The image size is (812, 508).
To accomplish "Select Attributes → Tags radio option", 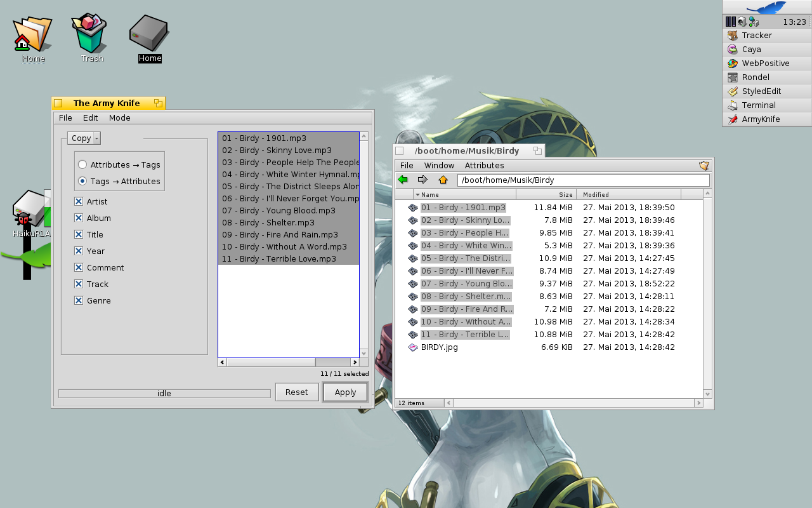I will 82,164.
